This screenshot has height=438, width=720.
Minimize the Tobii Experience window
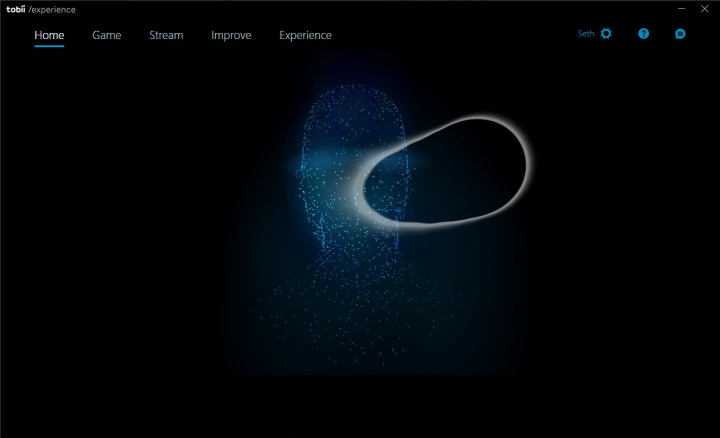click(679, 9)
